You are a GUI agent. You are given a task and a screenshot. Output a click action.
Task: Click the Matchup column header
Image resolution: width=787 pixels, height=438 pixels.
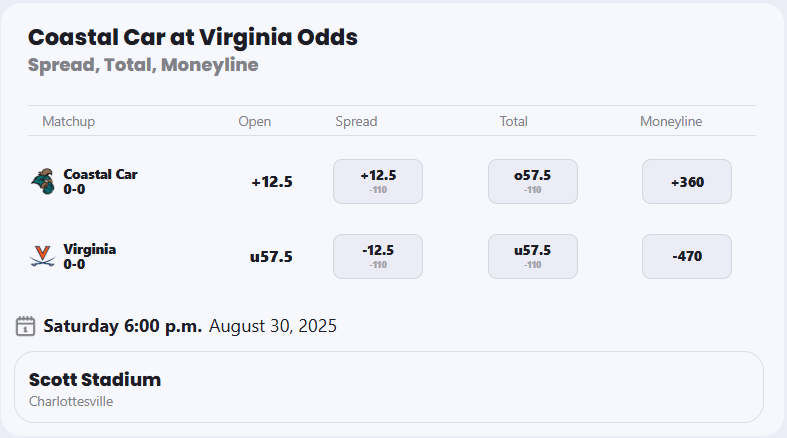point(68,121)
